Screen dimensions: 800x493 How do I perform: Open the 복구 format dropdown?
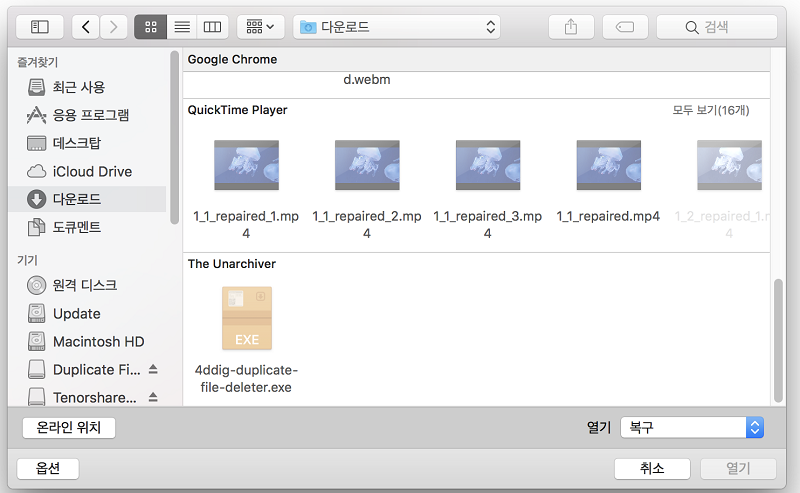click(691, 427)
